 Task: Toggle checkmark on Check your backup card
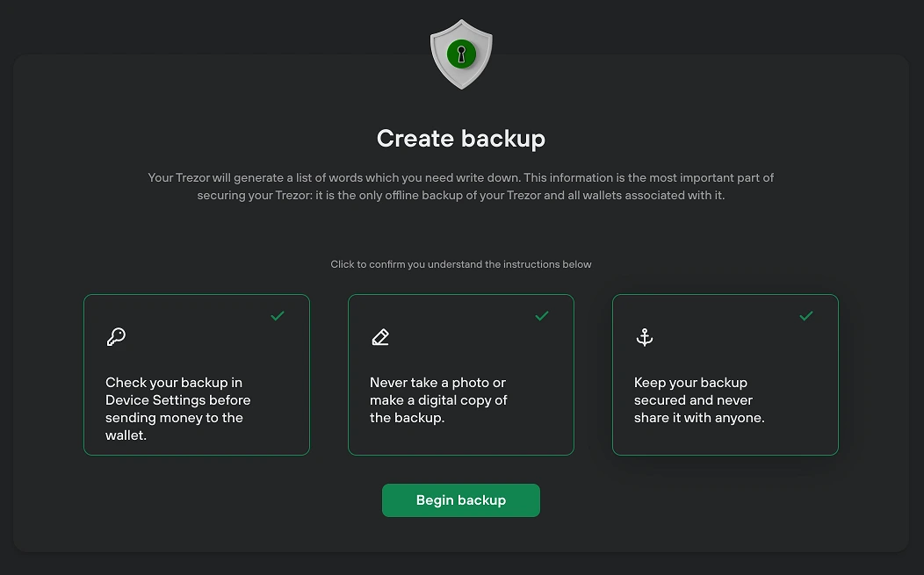pos(278,316)
